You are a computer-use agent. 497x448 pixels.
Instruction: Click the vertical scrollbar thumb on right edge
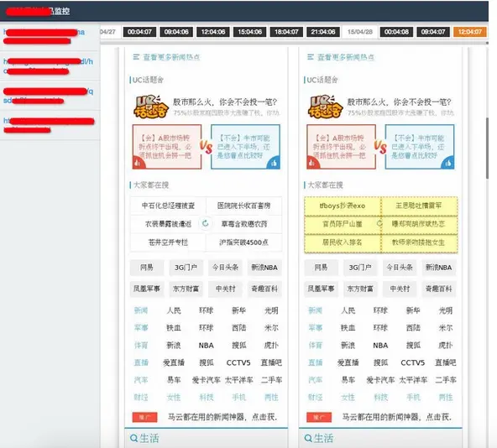pyautogui.click(x=487, y=148)
